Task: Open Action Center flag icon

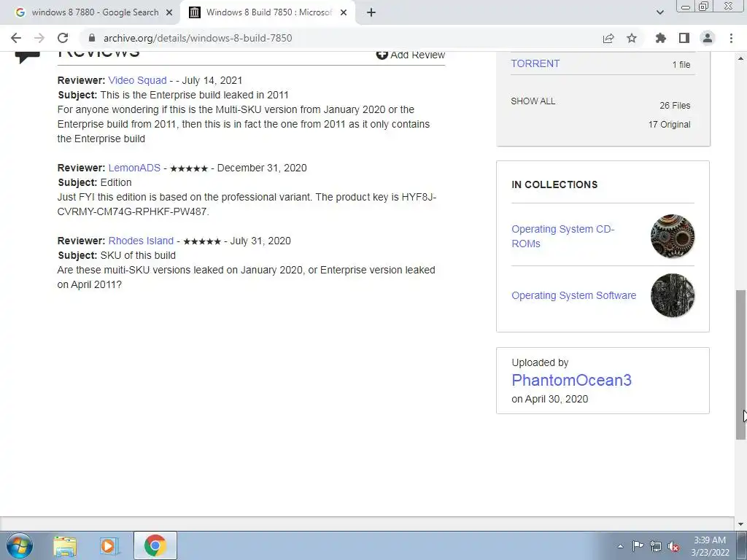Action: point(638,546)
